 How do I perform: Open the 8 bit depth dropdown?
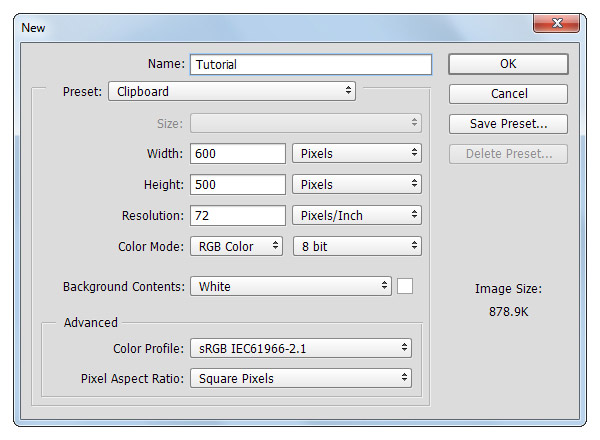point(357,246)
